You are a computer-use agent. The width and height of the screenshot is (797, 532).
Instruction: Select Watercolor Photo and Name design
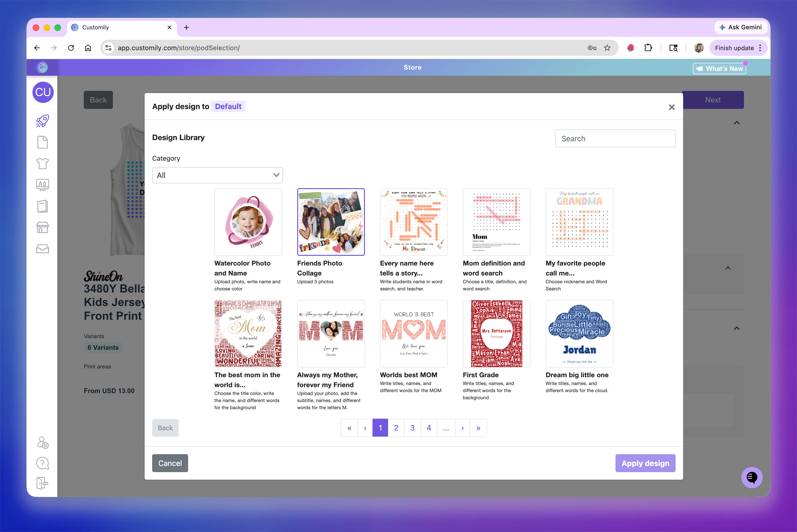(248, 222)
